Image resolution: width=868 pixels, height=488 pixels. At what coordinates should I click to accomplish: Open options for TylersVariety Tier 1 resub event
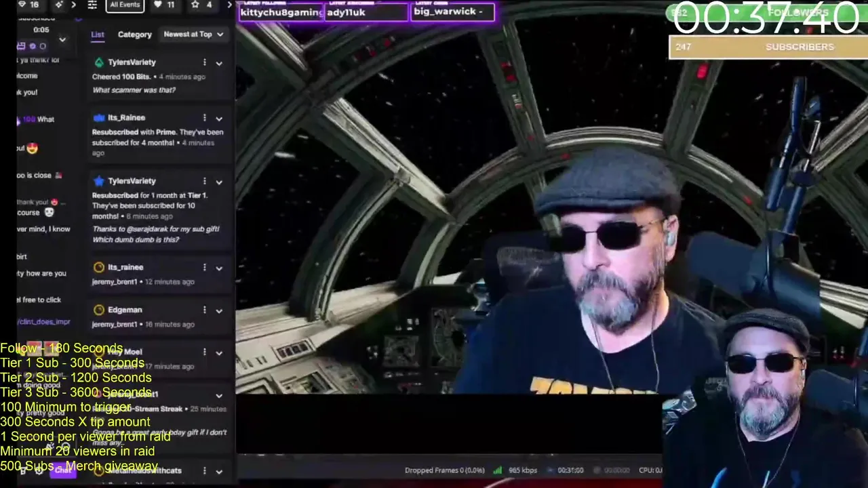pos(204,181)
